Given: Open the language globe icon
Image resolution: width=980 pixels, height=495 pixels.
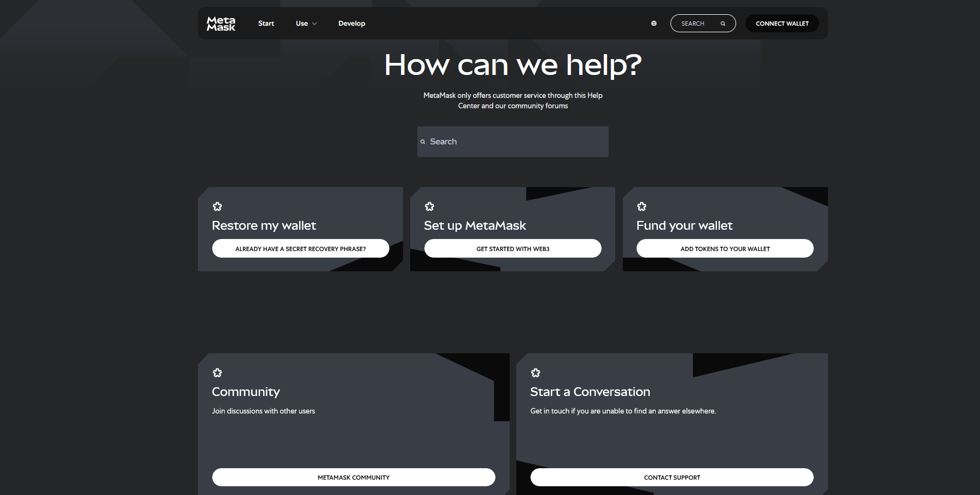Looking at the screenshot, I should tap(654, 24).
